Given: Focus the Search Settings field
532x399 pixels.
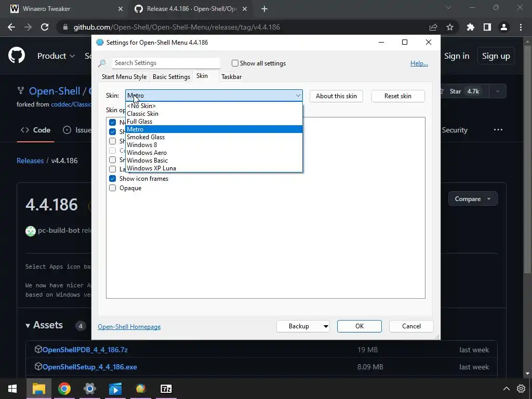Looking at the screenshot, I should tap(166, 63).
